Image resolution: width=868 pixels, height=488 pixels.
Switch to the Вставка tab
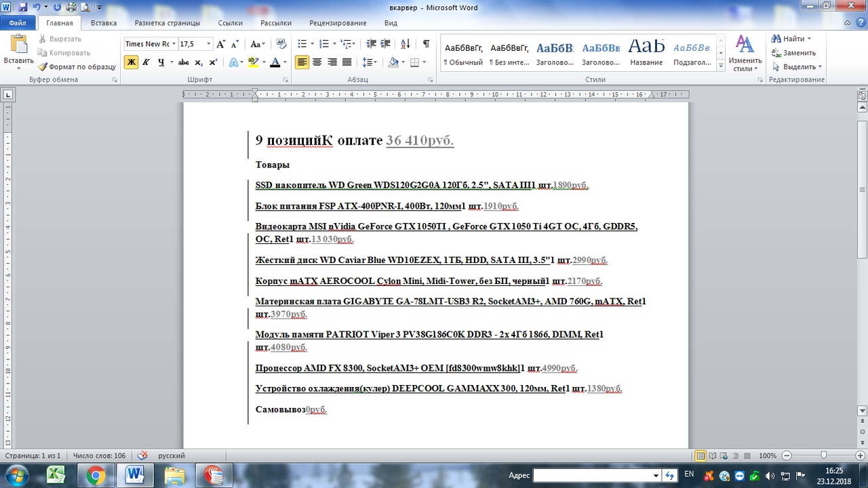104,23
